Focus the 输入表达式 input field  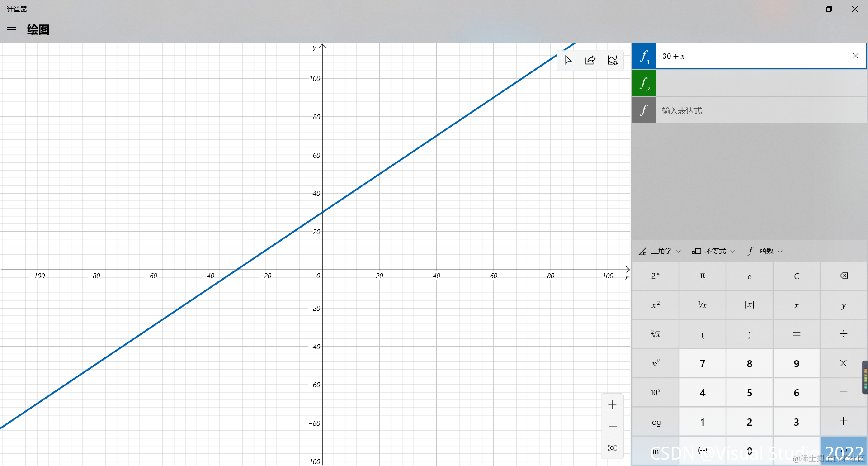(x=761, y=110)
